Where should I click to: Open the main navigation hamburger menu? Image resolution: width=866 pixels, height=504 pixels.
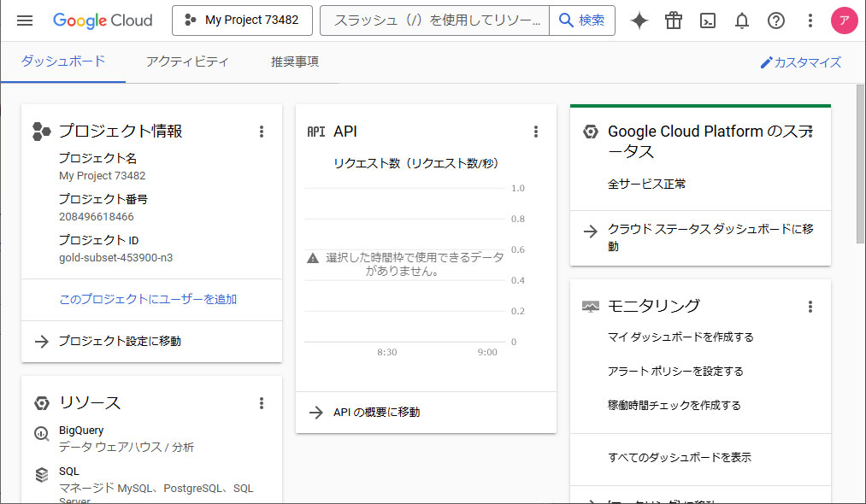click(25, 21)
